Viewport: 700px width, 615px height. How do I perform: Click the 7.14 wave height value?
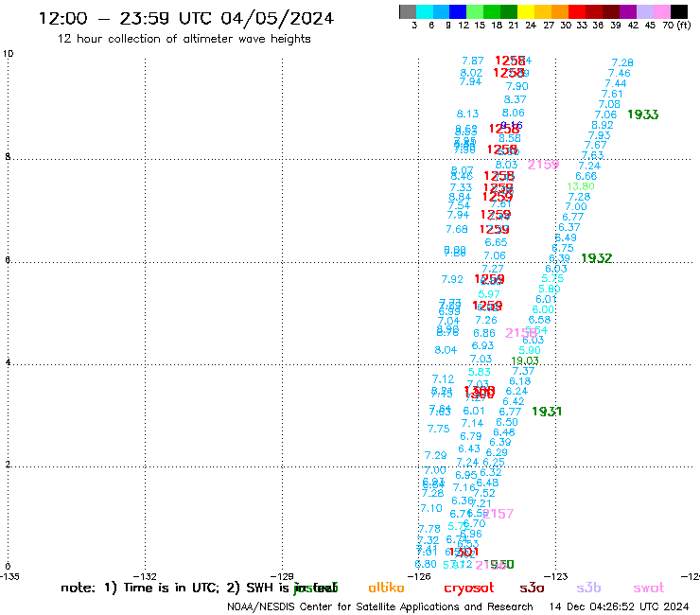[x=472, y=423]
